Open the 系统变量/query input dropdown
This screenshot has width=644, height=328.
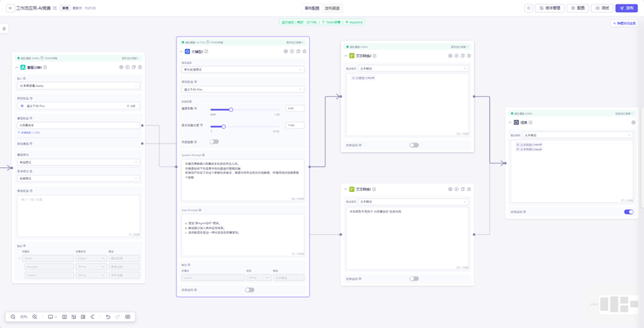pos(78,86)
